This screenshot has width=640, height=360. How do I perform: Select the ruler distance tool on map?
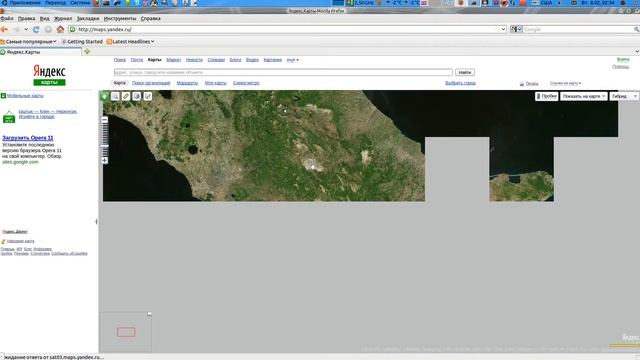tap(126, 96)
